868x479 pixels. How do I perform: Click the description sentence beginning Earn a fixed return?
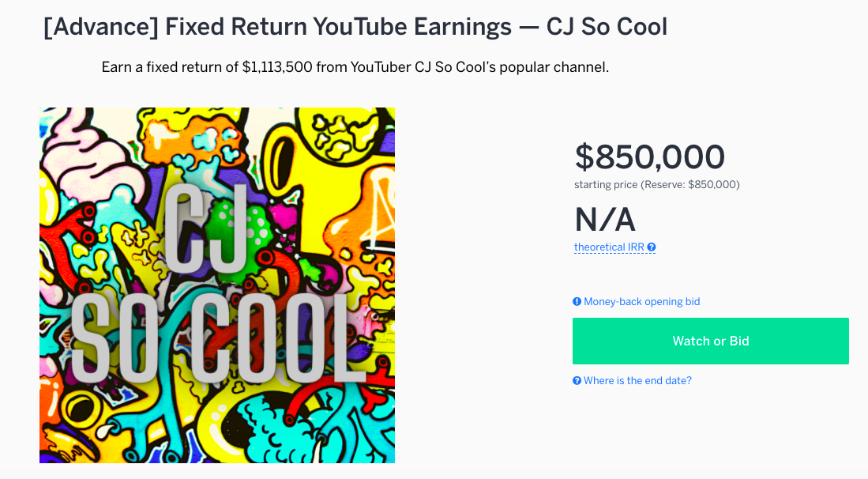coord(355,67)
